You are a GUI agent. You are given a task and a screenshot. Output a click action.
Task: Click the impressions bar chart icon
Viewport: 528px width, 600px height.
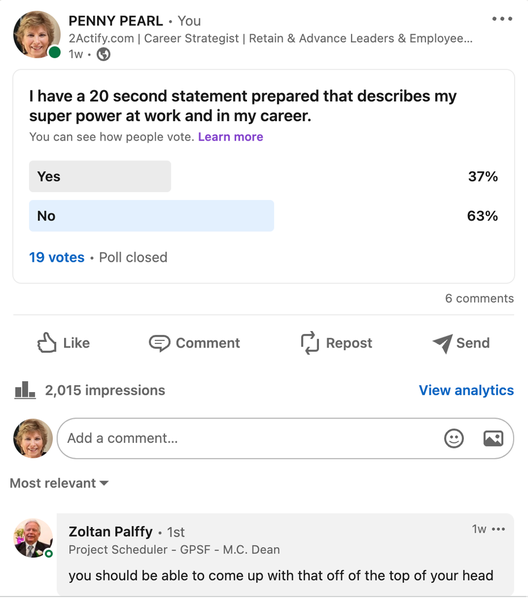[25, 390]
